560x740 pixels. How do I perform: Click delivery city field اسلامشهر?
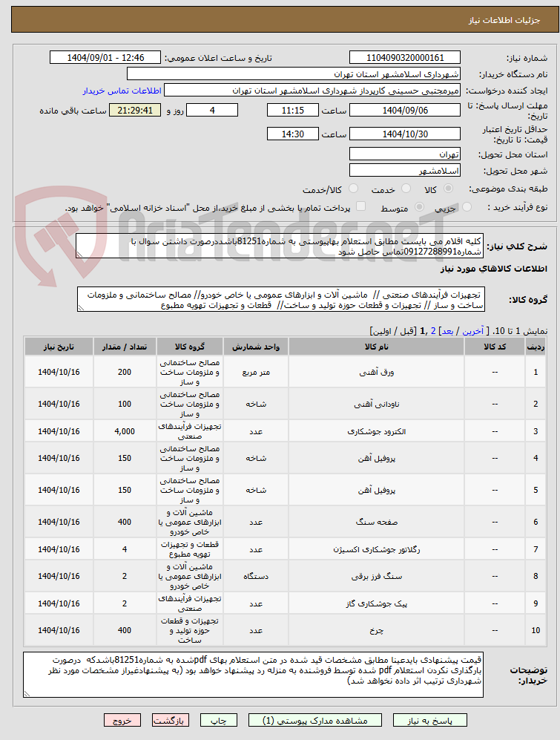click(405, 171)
